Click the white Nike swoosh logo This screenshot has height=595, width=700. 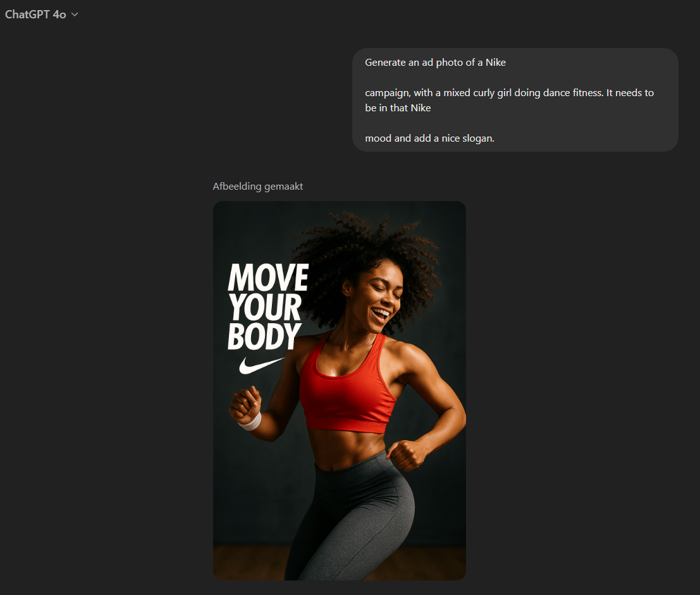tap(261, 365)
